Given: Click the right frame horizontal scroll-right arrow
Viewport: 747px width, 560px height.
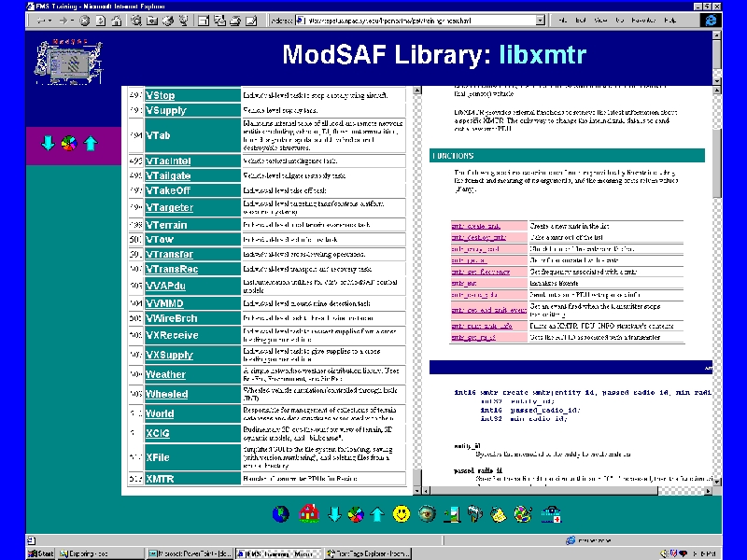Looking at the screenshot, I should tap(708, 490).
